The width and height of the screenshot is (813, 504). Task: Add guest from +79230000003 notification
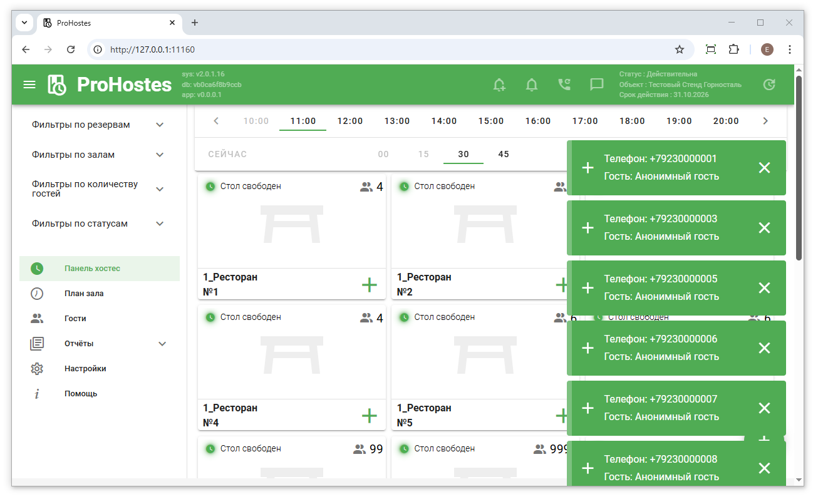[588, 228]
